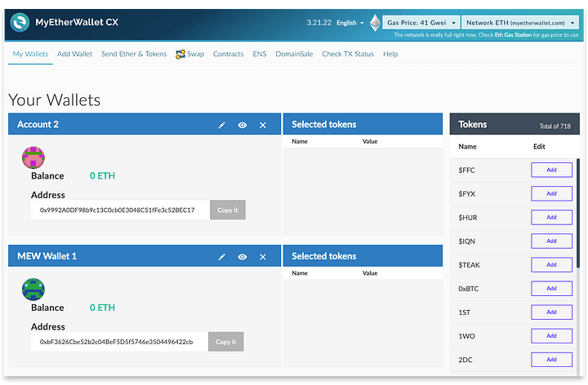Click the Swap exchange icon

(x=180, y=55)
